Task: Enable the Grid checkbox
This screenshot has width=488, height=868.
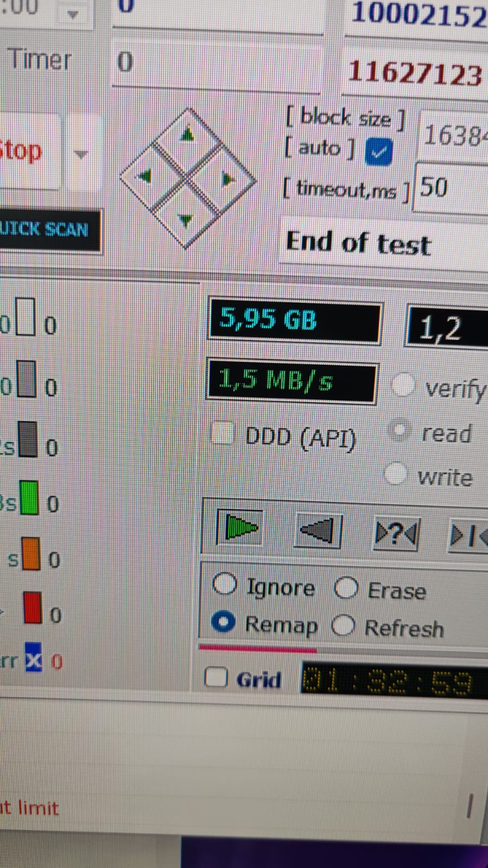Action: pyautogui.click(x=216, y=676)
